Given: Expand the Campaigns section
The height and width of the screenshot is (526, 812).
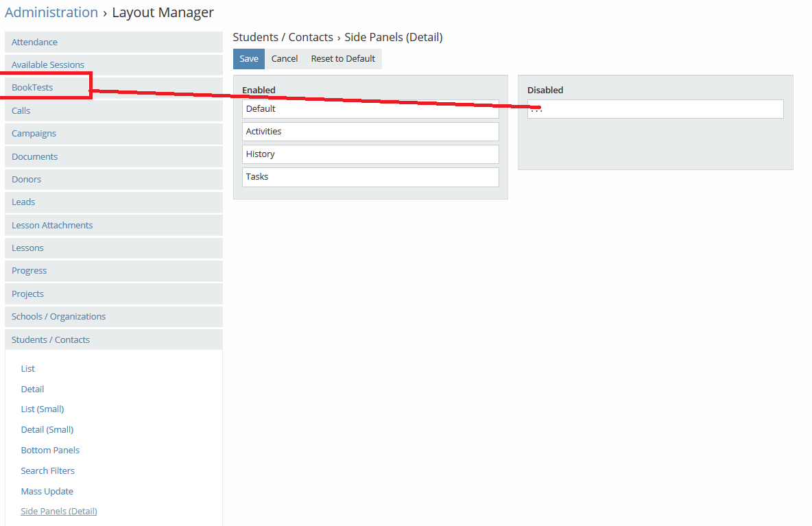Looking at the screenshot, I should [34, 134].
